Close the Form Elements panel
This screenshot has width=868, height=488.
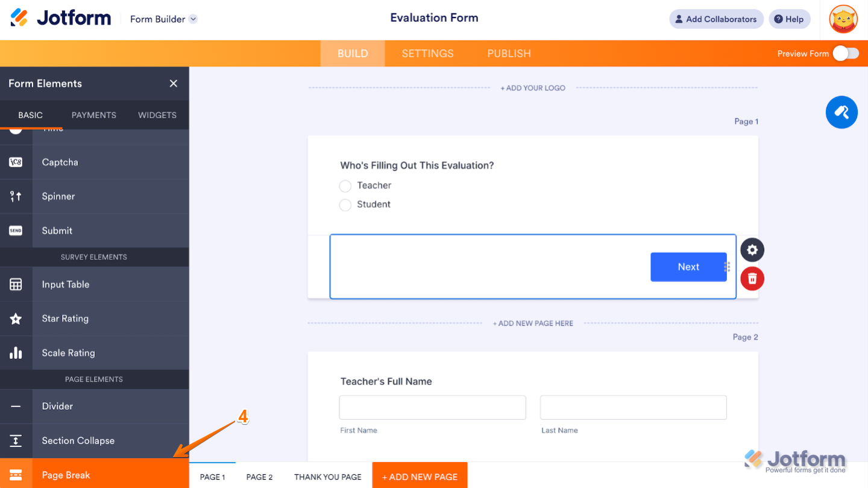[174, 84]
